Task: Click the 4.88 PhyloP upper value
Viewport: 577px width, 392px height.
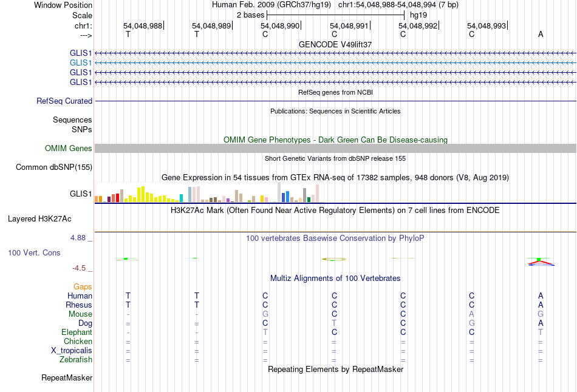Action: (78, 238)
